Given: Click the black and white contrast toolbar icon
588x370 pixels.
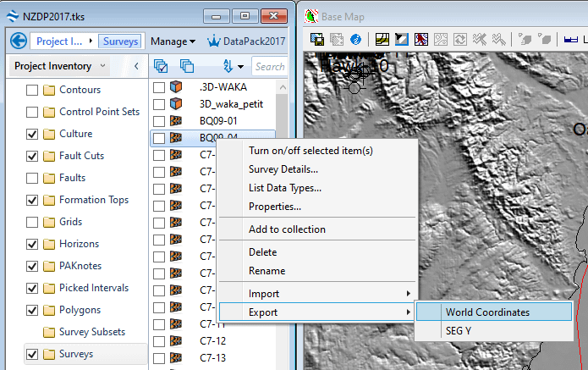Looking at the screenshot, I should click(401, 39).
